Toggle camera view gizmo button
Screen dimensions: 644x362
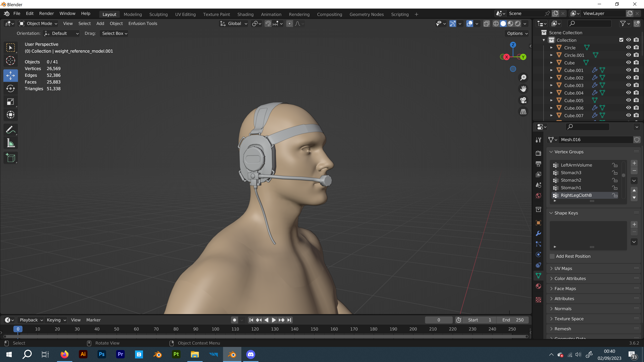point(523,100)
